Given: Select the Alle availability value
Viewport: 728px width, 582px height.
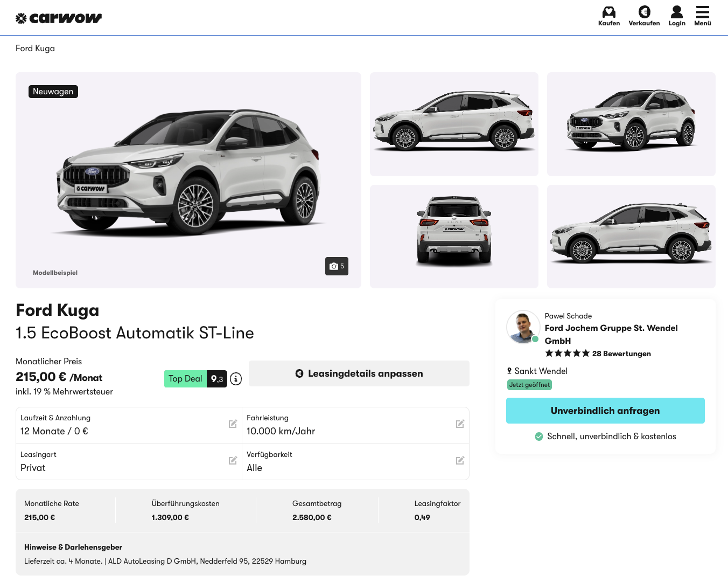Looking at the screenshot, I should coord(254,468).
